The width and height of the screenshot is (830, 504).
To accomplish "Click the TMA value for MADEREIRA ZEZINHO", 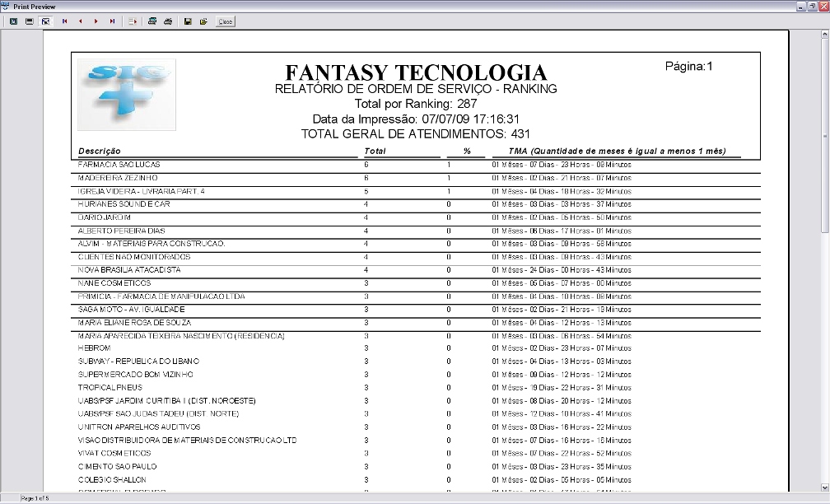I will coord(562,178).
